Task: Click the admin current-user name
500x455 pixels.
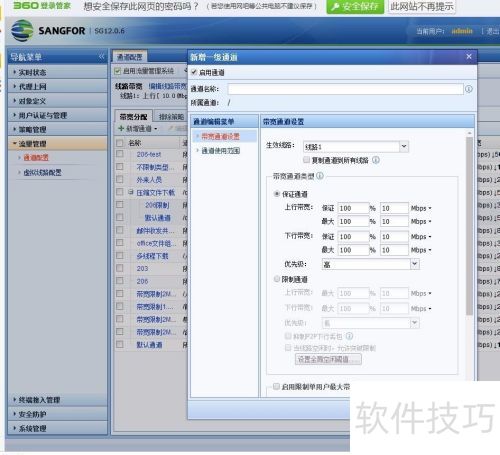Action: tap(462, 31)
